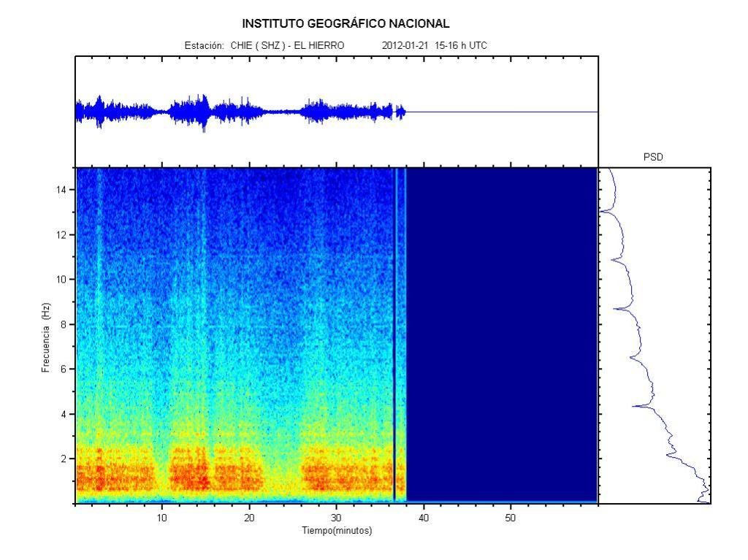Click the date text 2012-01-21 15-16 h UTC
Screen dimensions: 748x560
434,45
